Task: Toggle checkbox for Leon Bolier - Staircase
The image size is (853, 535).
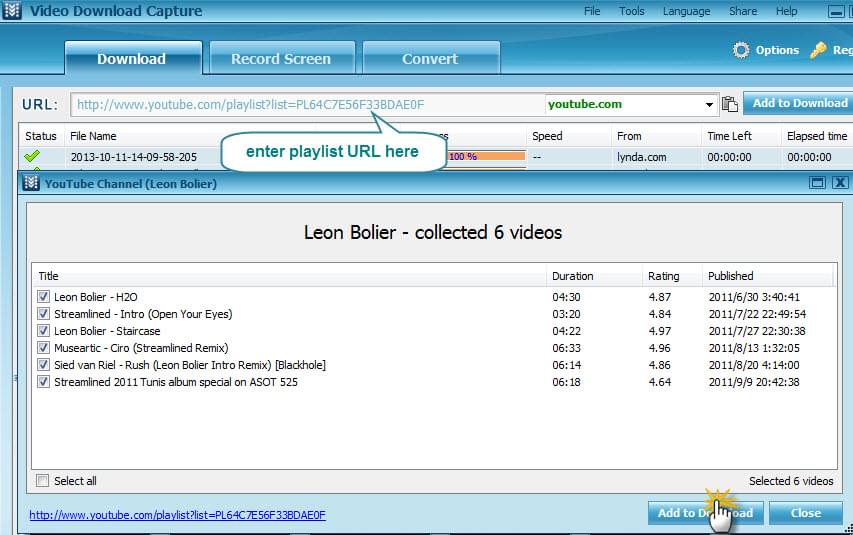Action: 43,331
